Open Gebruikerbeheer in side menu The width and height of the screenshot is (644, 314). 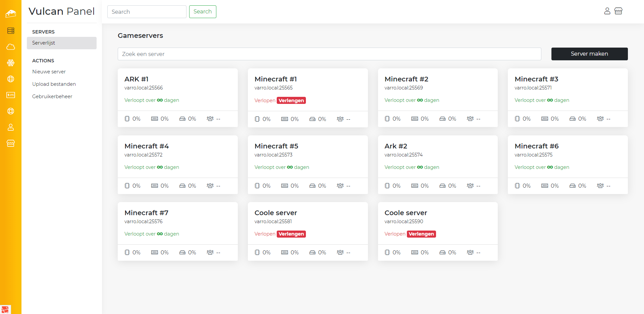click(x=52, y=97)
